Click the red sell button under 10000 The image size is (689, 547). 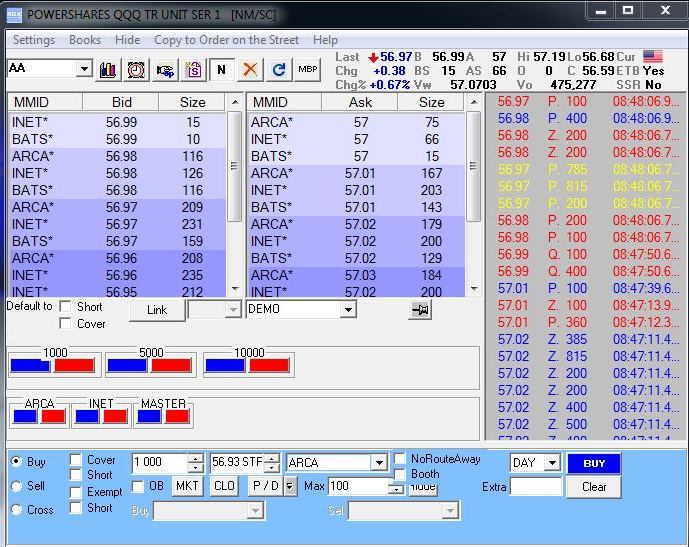point(269,365)
